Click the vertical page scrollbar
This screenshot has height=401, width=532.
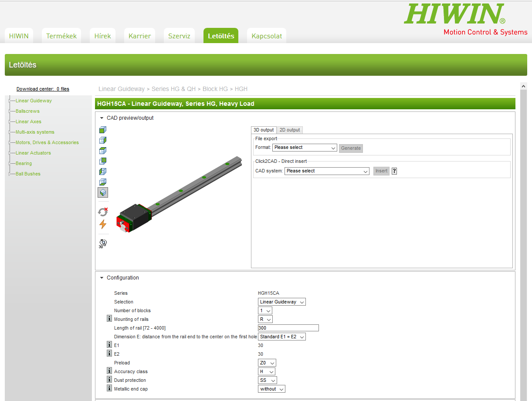(x=524, y=242)
